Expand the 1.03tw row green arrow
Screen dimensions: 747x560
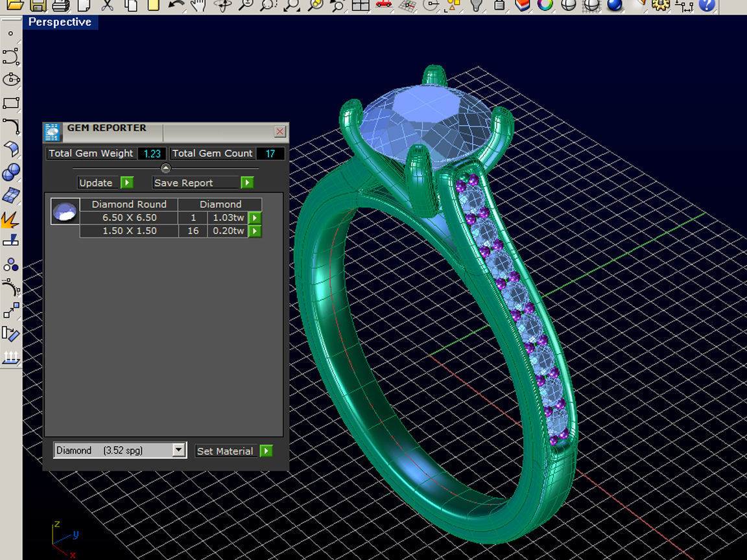pos(255,218)
